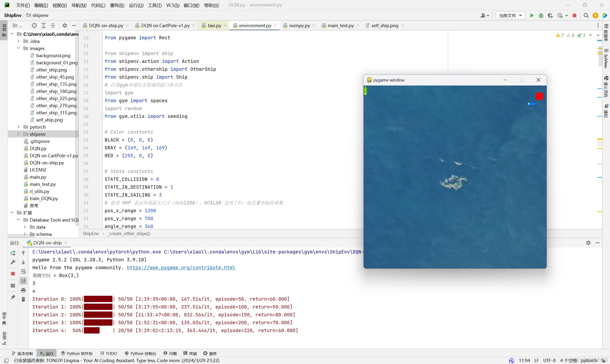
Task: Run the file with coverage
Action: tap(550, 15)
